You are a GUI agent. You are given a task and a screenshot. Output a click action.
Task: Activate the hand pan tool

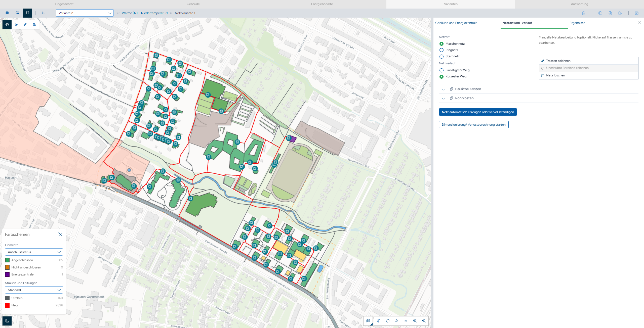7,25
